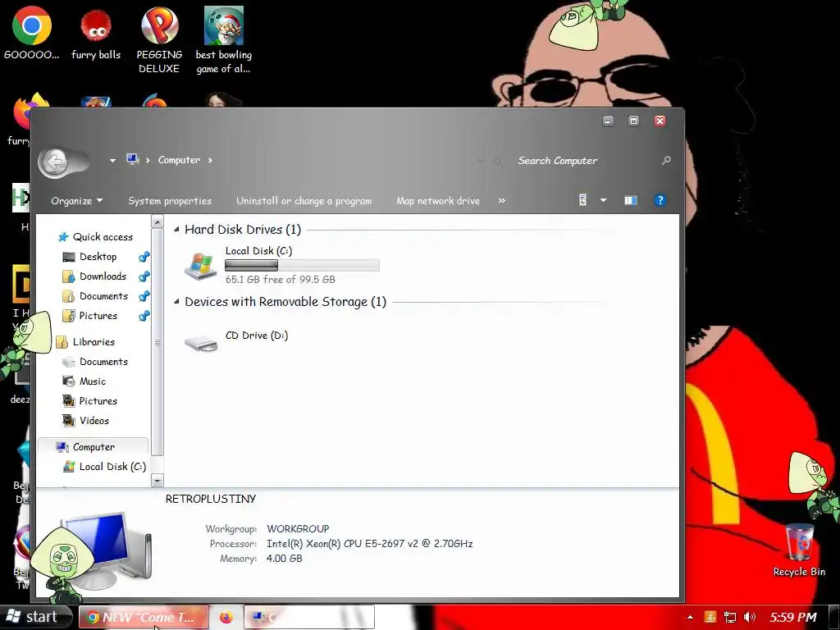Screen dimensions: 840x630
Task: Collapse the Hard Disk Drives group
Action: pyautogui.click(x=176, y=230)
